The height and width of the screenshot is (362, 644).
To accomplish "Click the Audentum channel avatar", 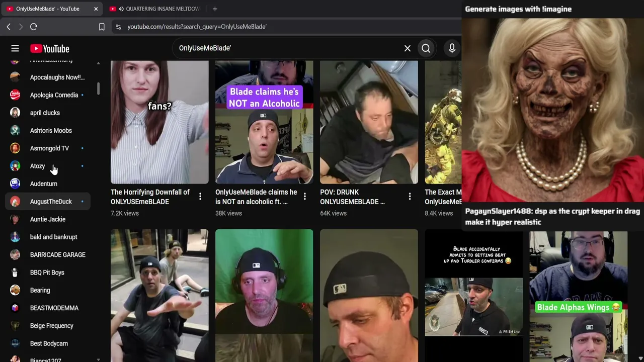I will (x=15, y=184).
